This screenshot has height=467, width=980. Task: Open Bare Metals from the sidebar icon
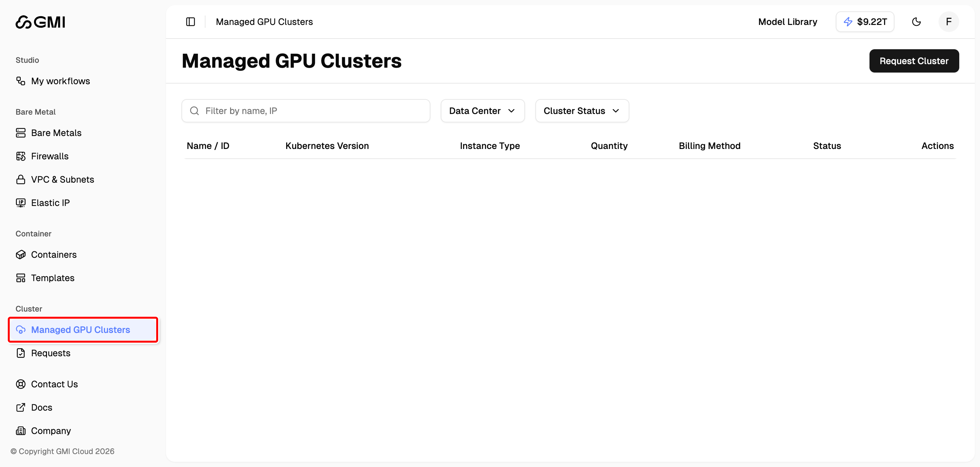click(x=21, y=133)
